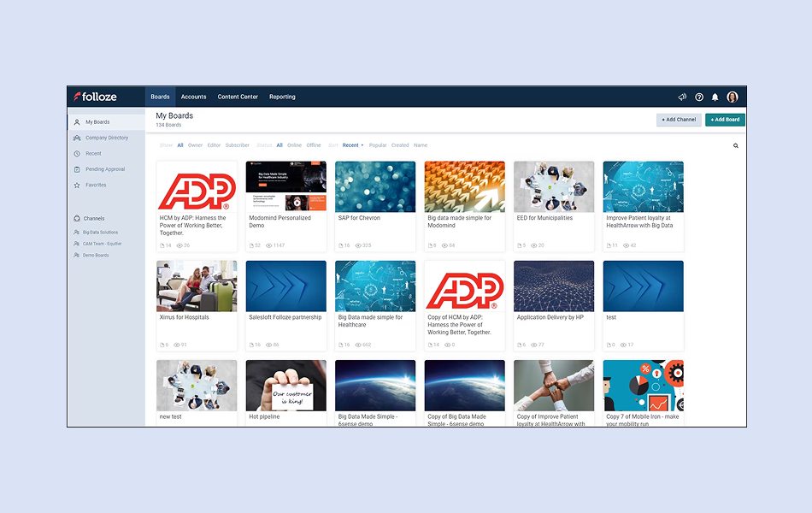Screen dimensions: 812x513
Task: Show All boards filter
Action: coord(180,145)
